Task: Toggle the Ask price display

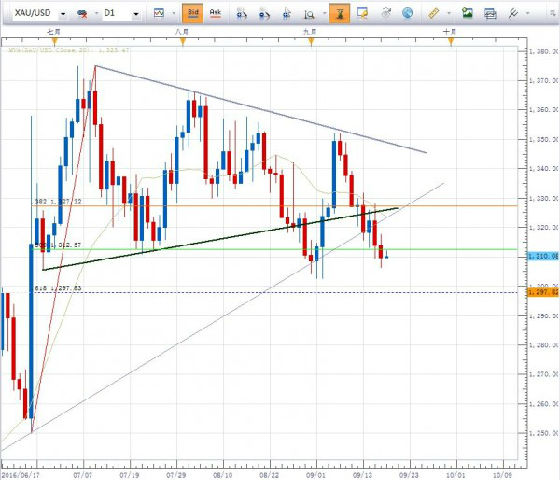Action: tap(215, 14)
